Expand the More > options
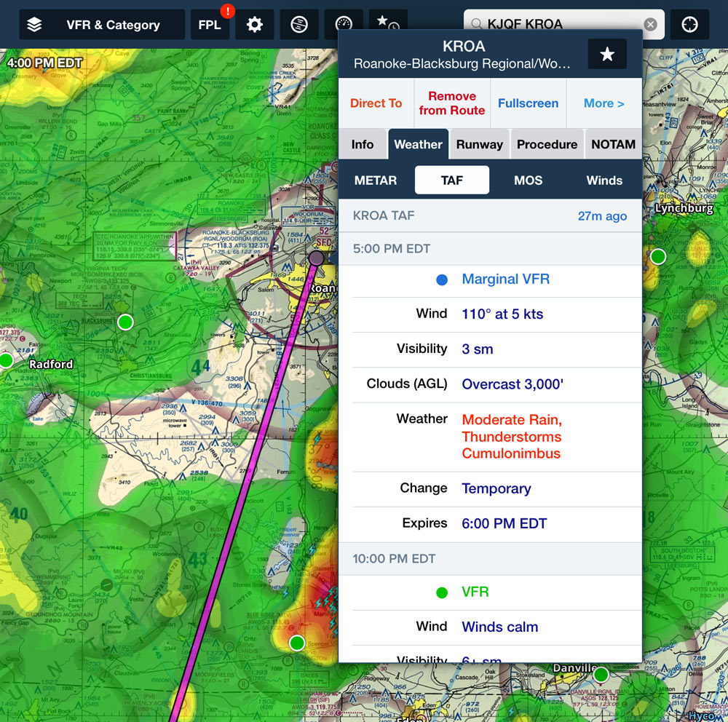Viewport: 728px width, 722px height. pyautogui.click(x=604, y=103)
